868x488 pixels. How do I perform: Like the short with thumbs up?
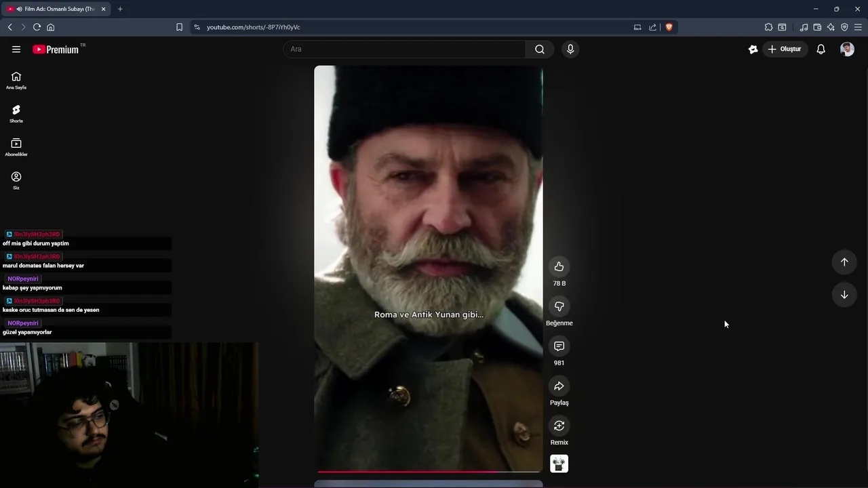[x=559, y=266]
